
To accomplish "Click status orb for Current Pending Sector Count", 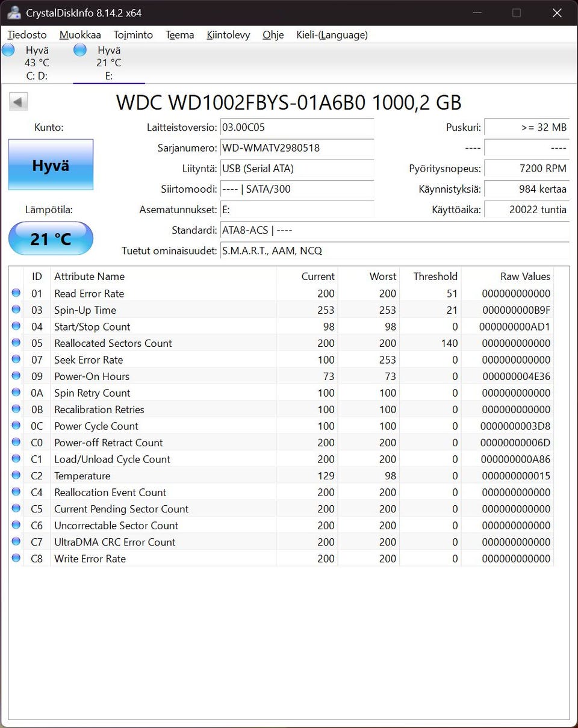I will coord(16,509).
